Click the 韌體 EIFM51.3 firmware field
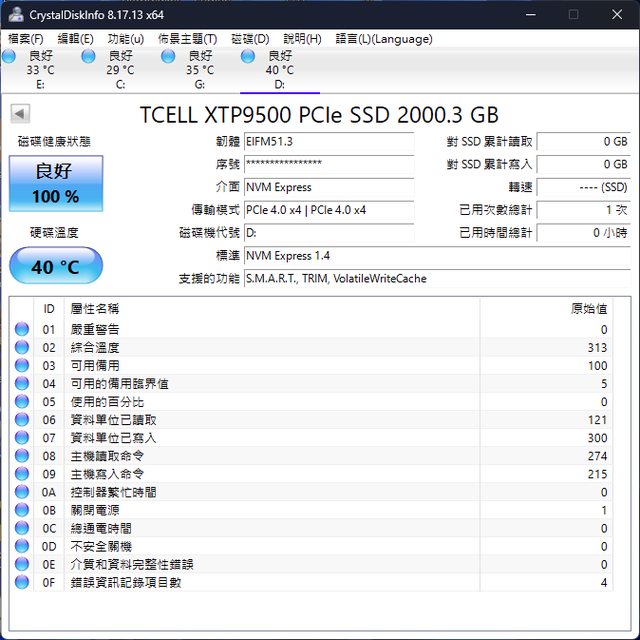This screenshot has width=640, height=640. click(328, 142)
